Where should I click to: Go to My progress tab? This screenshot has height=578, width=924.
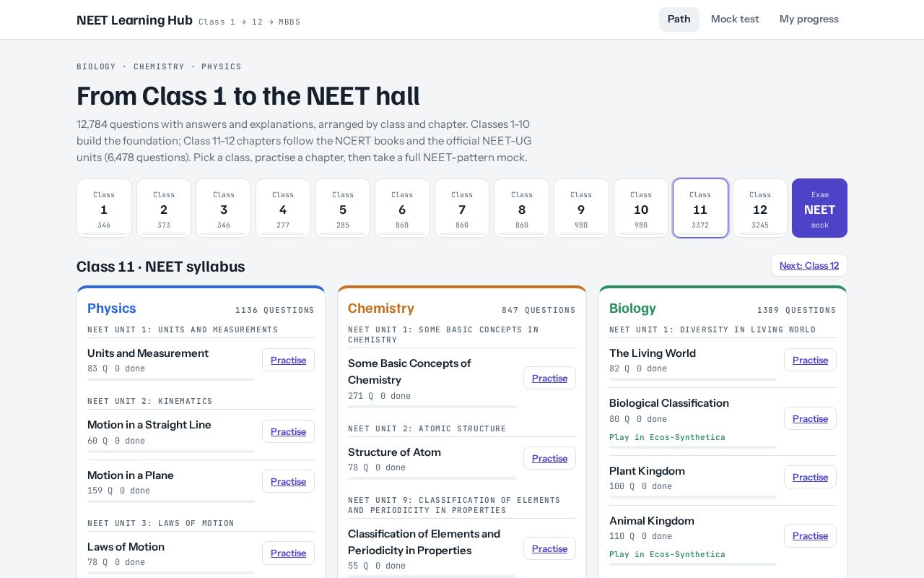pyautogui.click(x=808, y=20)
